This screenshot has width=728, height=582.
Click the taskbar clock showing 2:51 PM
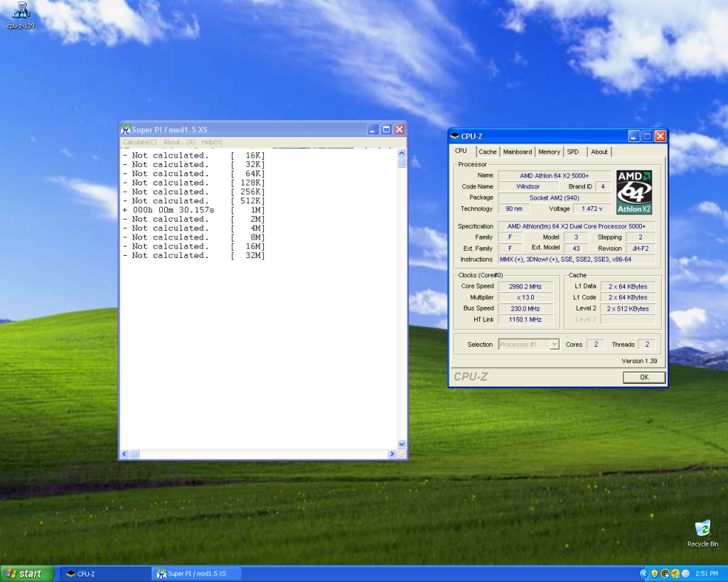tap(707, 573)
